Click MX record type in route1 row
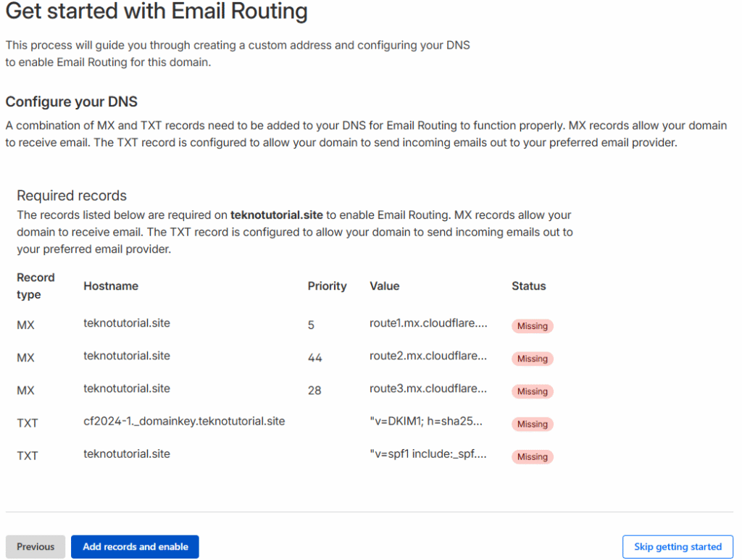This screenshot has width=742, height=560. tap(25, 325)
